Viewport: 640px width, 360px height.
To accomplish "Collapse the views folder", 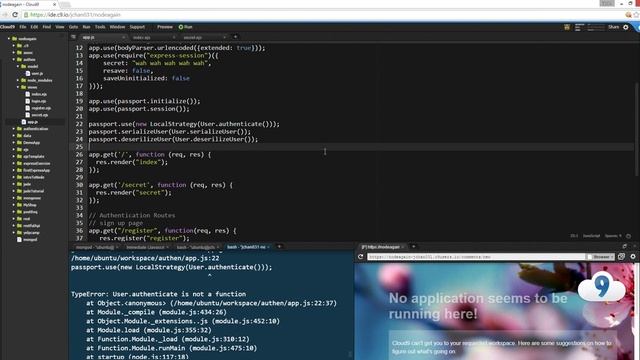I will point(18,87).
